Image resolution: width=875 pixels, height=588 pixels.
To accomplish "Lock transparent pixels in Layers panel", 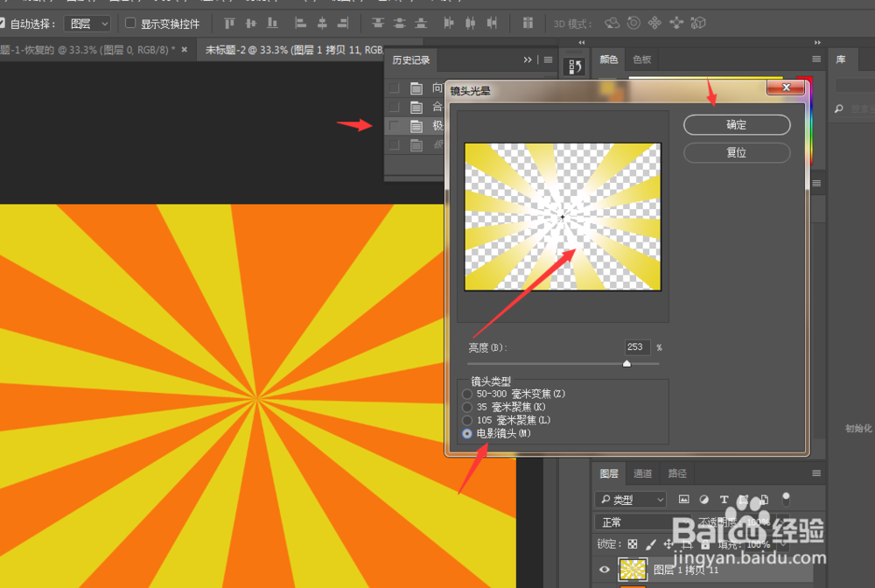I will coord(633,544).
